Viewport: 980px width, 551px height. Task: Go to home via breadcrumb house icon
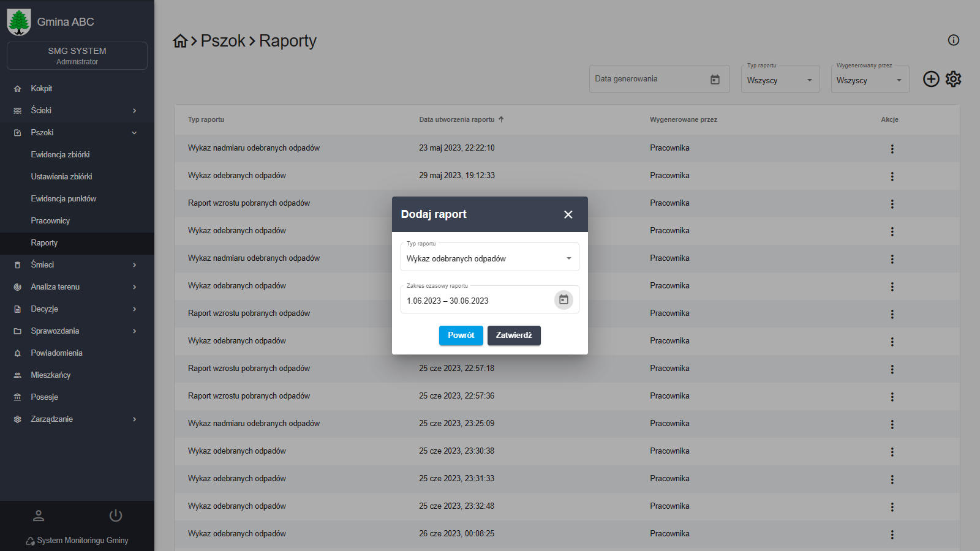(x=180, y=41)
